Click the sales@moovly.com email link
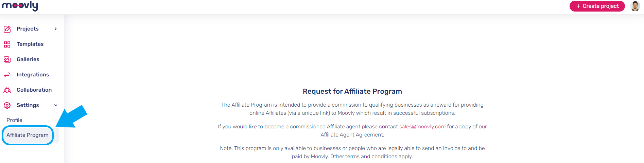The height and width of the screenshot is (163, 644). pos(422,126)
